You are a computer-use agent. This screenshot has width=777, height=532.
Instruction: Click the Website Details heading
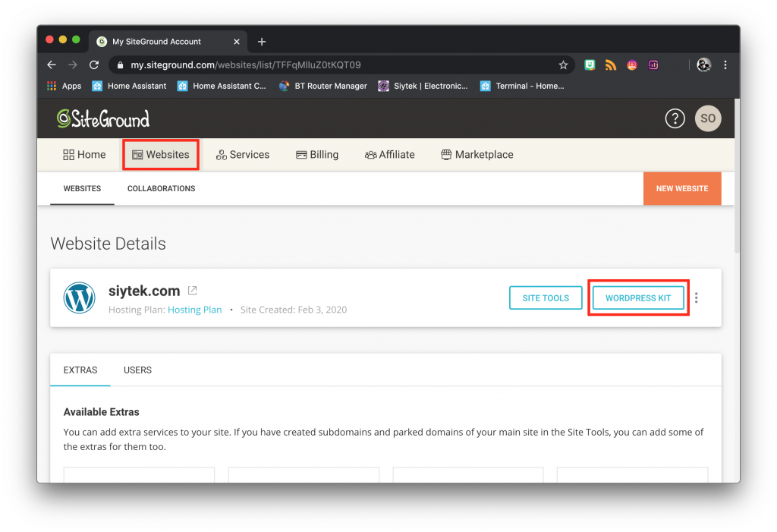108,244
